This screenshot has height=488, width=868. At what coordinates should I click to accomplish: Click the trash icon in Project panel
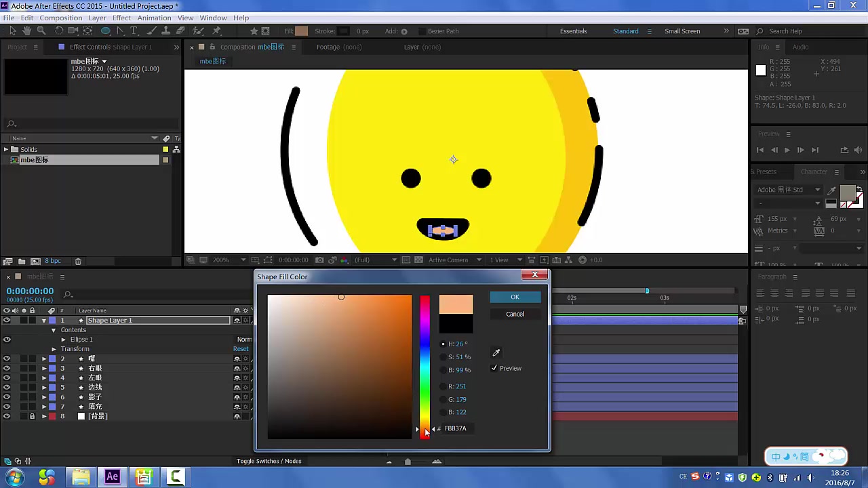pyautogui.click(x=78, y=261)
